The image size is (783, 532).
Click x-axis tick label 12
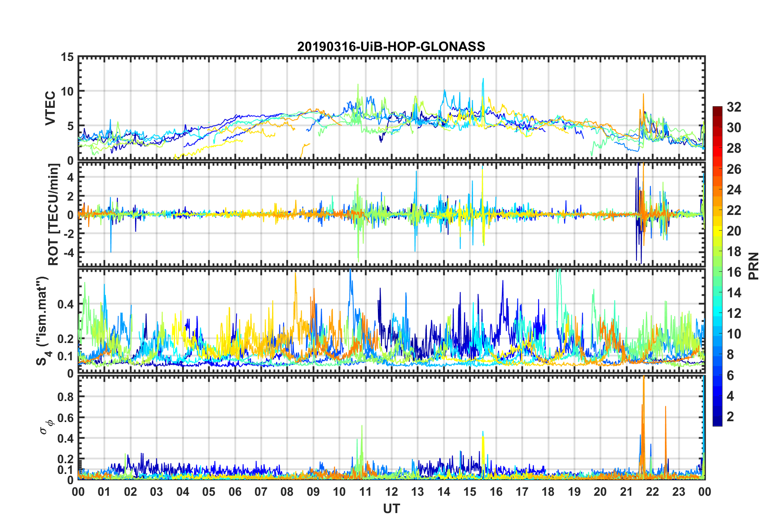pyautogui.click(x=391, y=492)
